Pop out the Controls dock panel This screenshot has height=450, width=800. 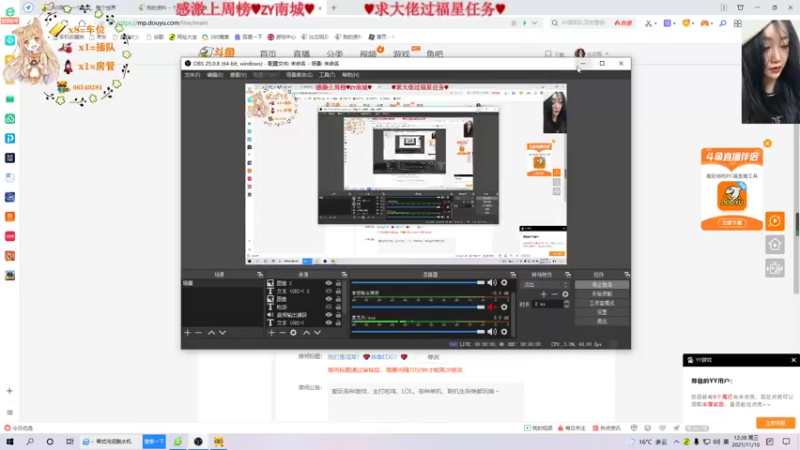627,274
